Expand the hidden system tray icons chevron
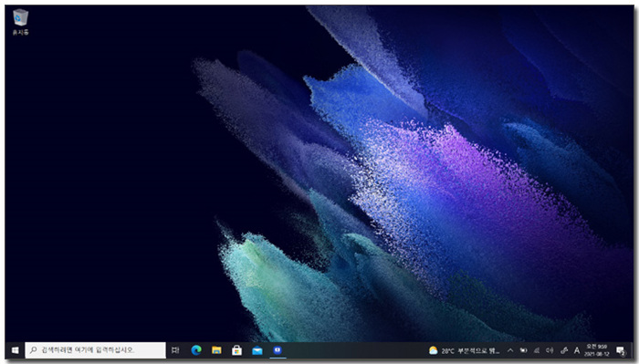 click(510, 350)
